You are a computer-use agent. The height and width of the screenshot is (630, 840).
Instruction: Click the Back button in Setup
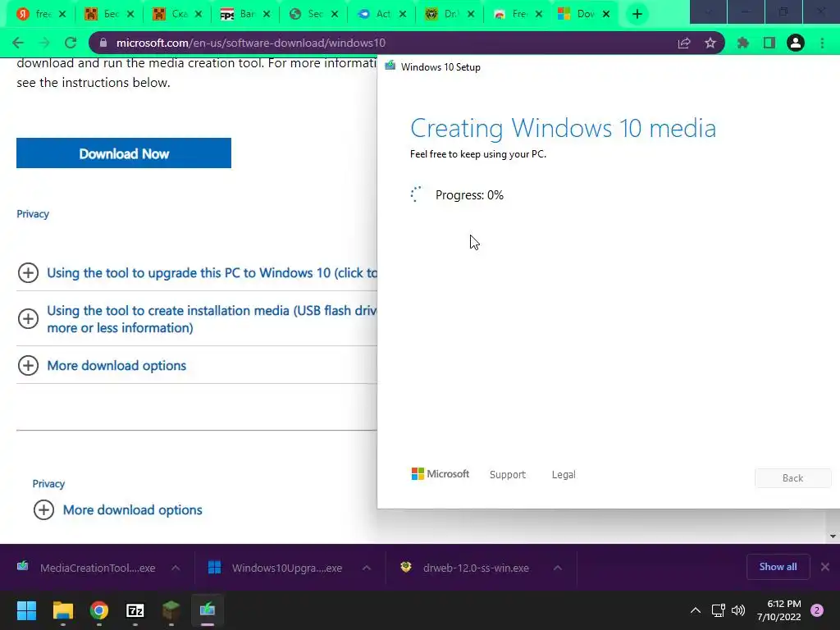[x=793, y=478]
